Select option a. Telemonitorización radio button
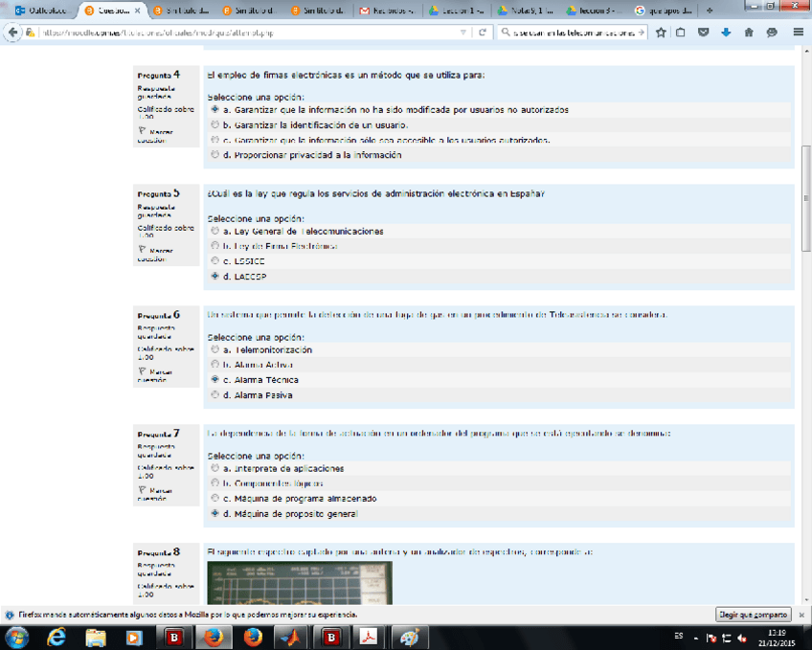 (x=214, y=350)
